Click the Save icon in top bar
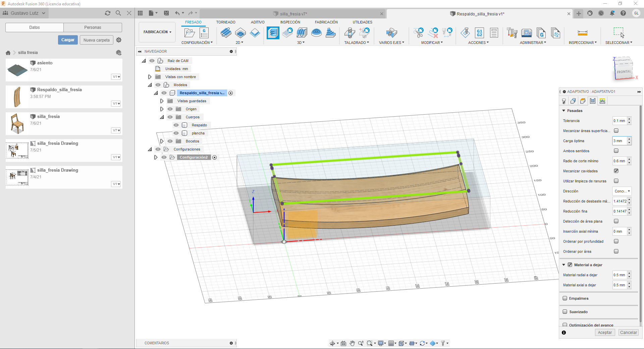Screen dimensions: 644x349 pyautogui.click(x=166, y=13)
